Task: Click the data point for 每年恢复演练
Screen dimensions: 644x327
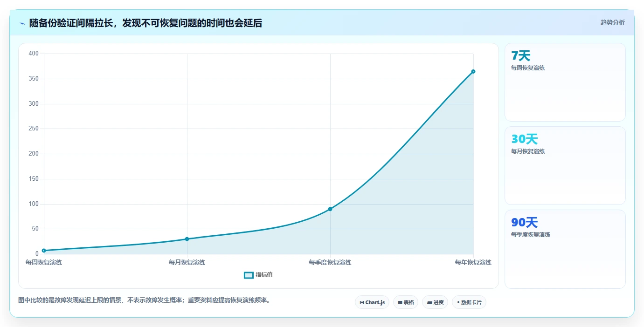Action: (x=473, y=71)
